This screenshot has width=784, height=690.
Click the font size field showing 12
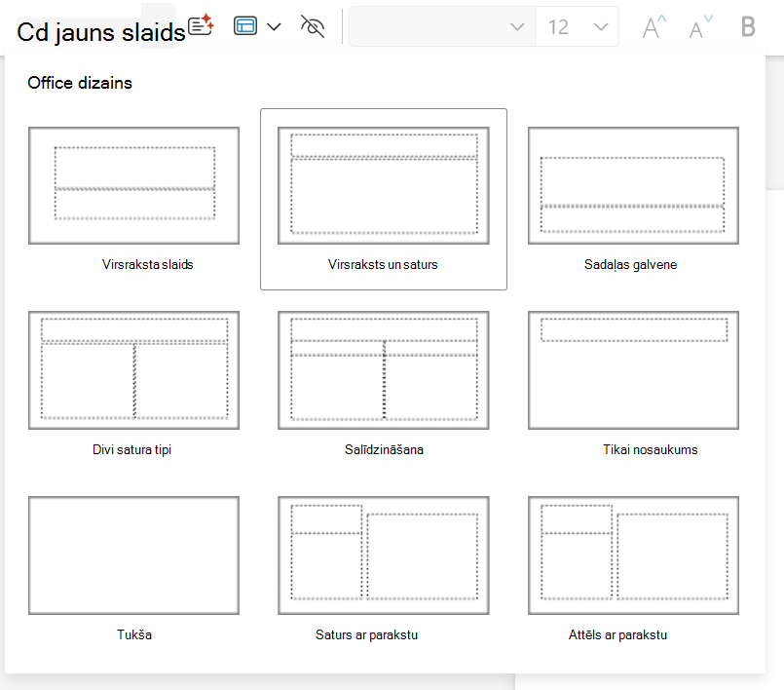[x=558, y=27]
